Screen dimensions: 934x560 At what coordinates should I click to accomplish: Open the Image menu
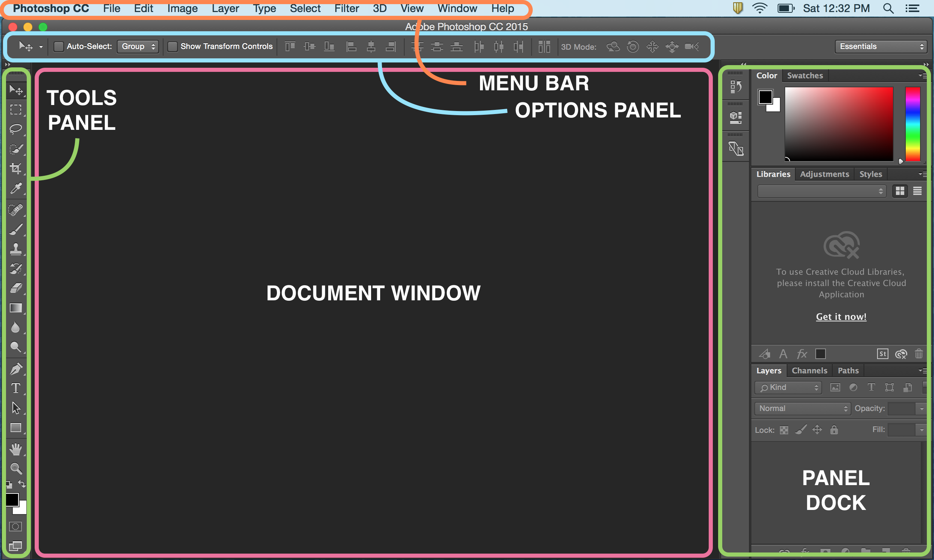coord(183,8)
